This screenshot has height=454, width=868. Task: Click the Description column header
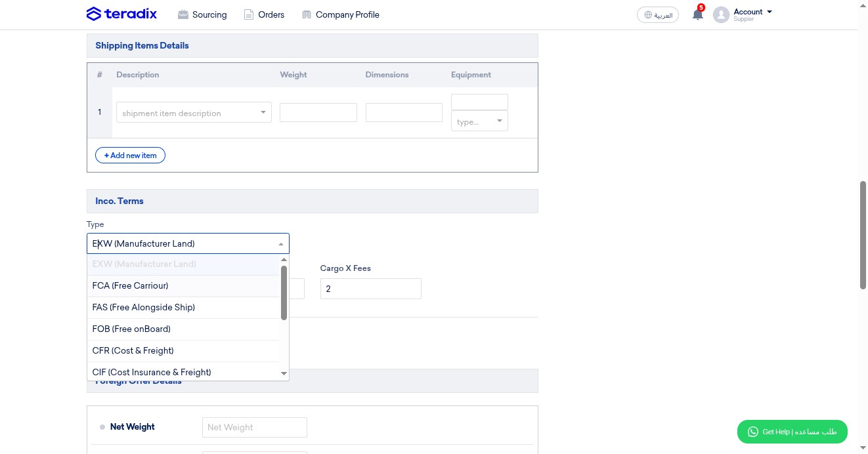click(138, 75)
